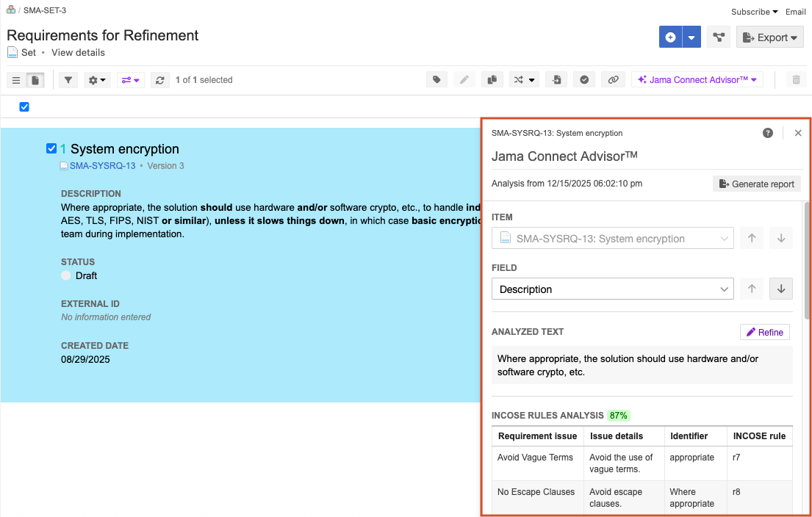Click the Email menu item

(x=795, y=12)
